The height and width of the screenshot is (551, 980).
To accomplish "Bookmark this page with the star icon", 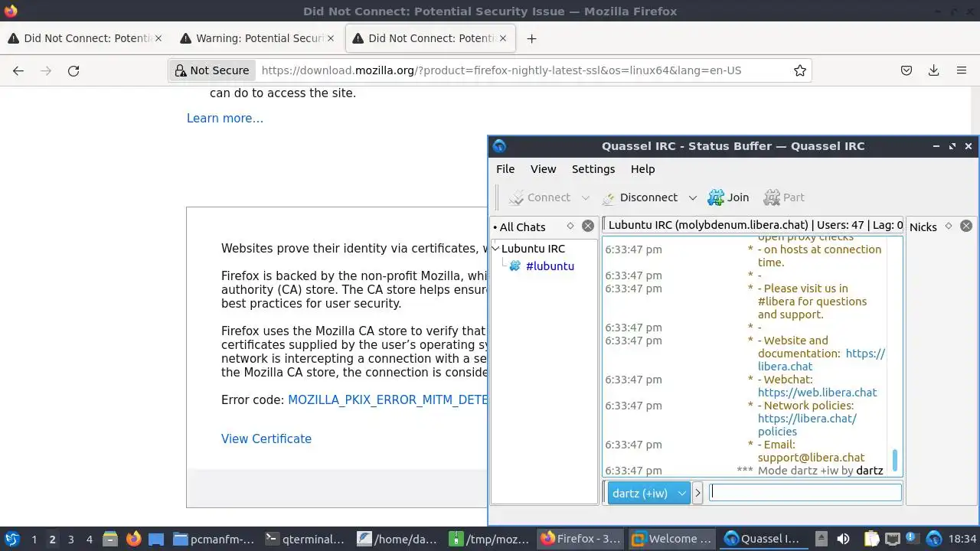I will pos(800,70).
